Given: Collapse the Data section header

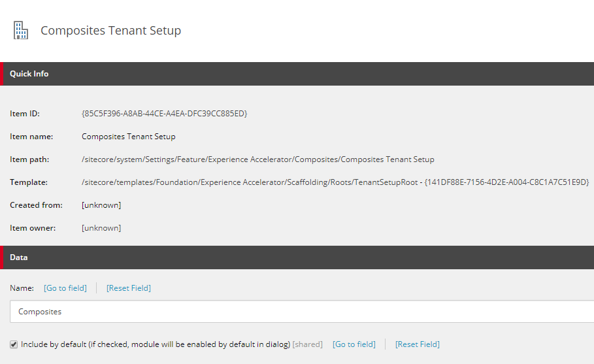Looking at the screenshot, I should pos(297,257).
